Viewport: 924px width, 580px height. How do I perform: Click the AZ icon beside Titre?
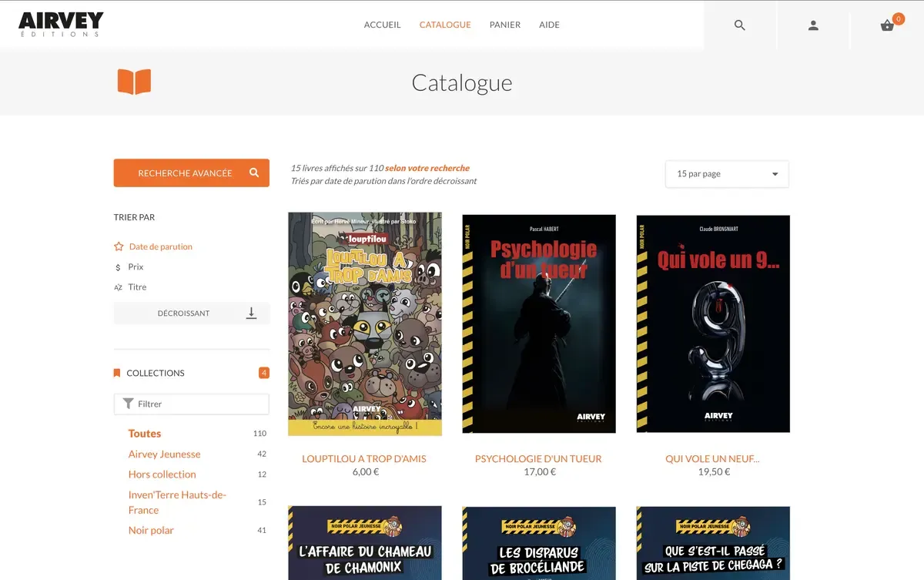pyautogui.click(x=117, y=287)
